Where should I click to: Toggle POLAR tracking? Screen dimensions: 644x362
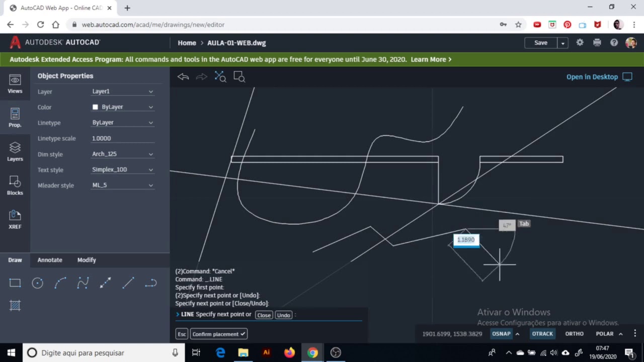pyautogui.click(x=604, y=333)
